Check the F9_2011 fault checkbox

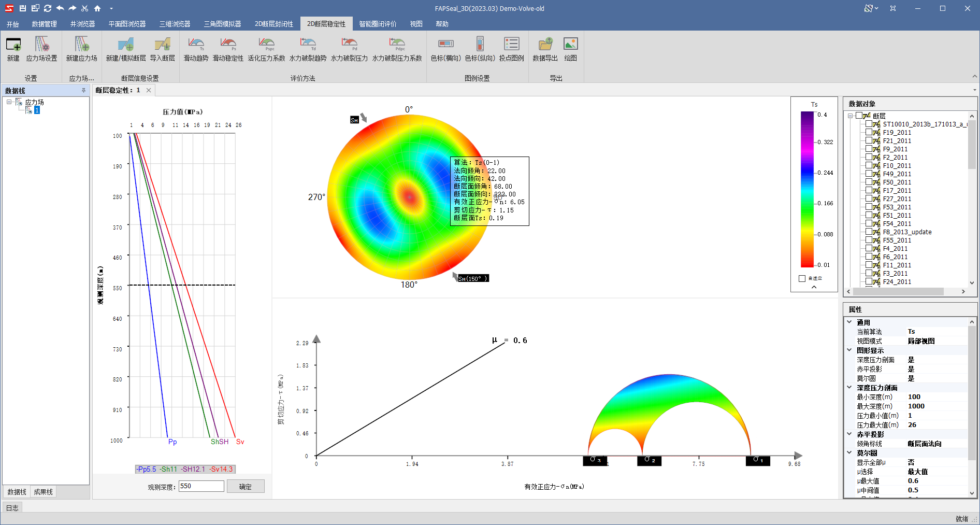click(x=869, y=149)
